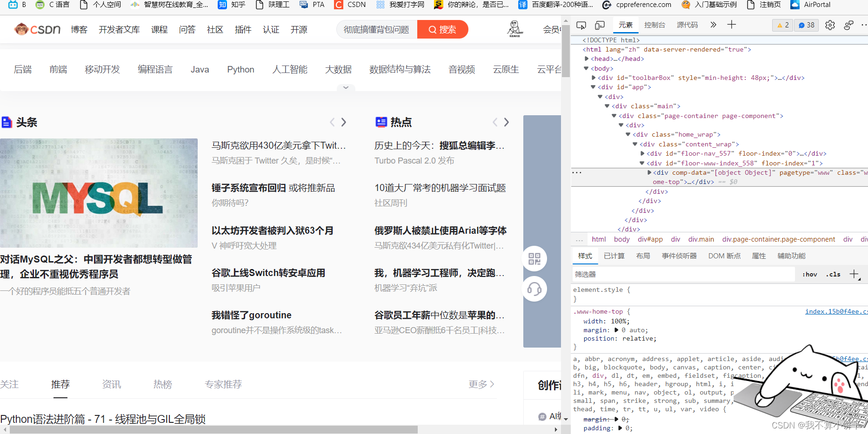Screen dimensions: 868x434
Task: Open the 注销页 bookmark
Action: [763, 5]
